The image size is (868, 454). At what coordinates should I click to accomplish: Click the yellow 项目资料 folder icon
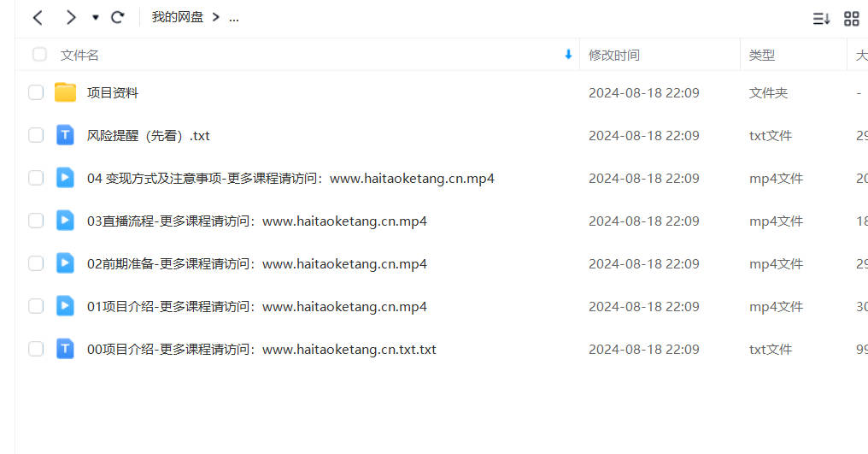65,92
